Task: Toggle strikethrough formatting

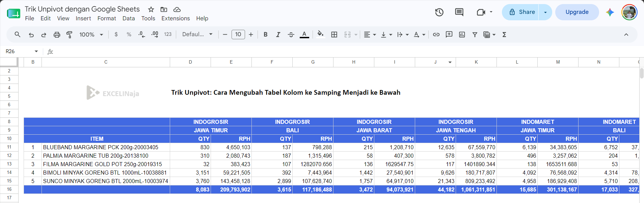Action: [291, 35]
